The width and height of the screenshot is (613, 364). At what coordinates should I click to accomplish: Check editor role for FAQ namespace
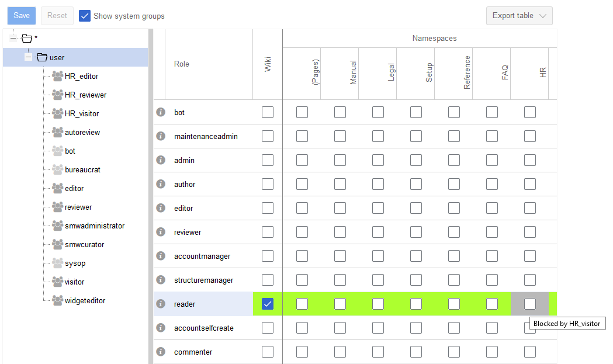(492, 208)
